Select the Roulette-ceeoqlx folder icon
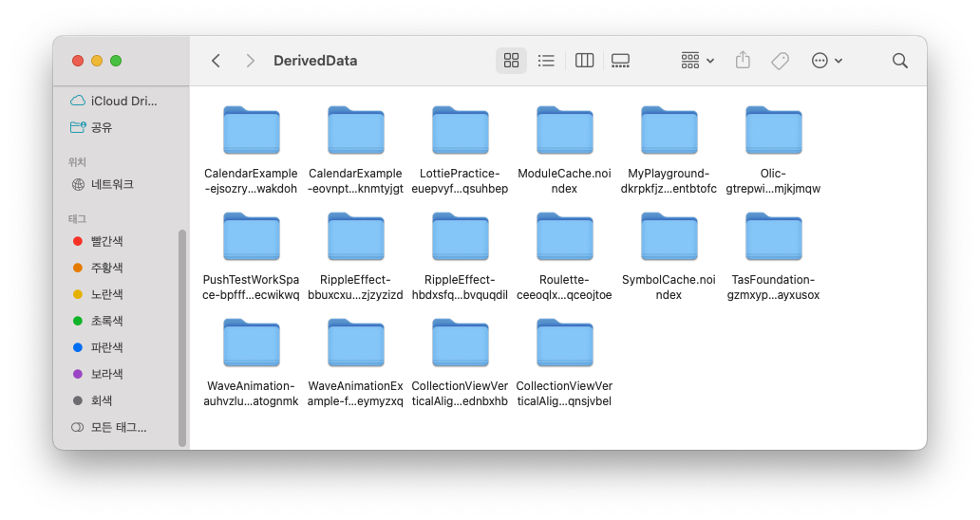 click(564, 236)
